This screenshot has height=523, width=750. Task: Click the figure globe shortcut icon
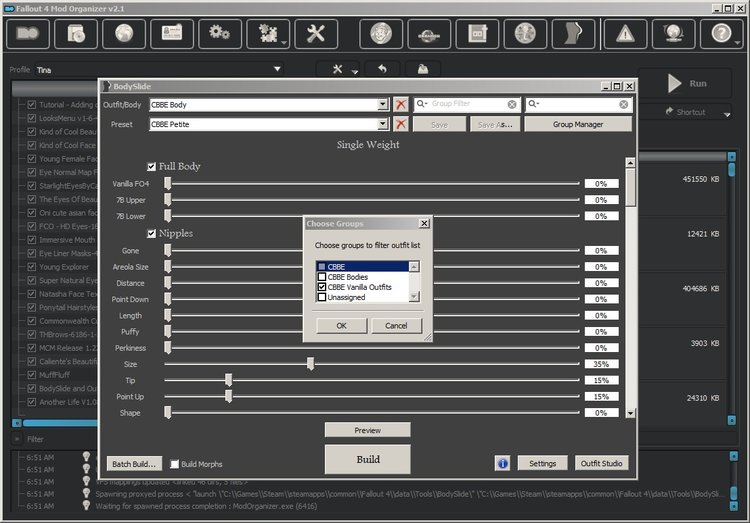click(x=525, y=34)
